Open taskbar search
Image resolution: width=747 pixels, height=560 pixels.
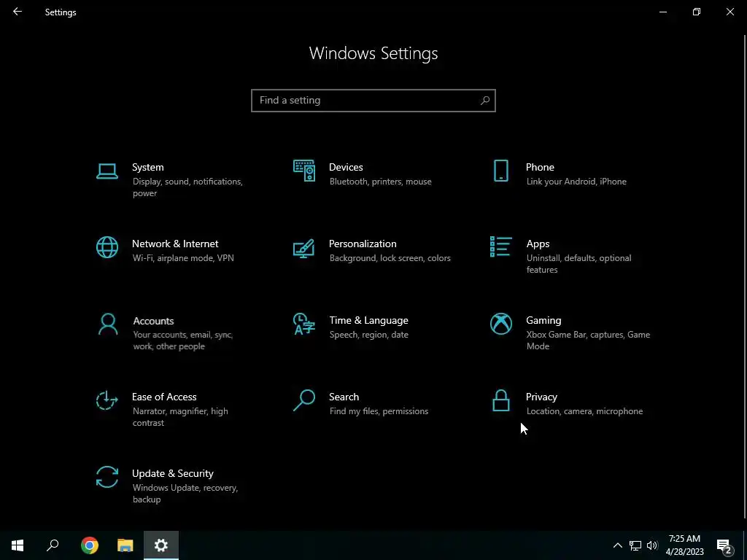pyautogui.click(x=53, y=545)
